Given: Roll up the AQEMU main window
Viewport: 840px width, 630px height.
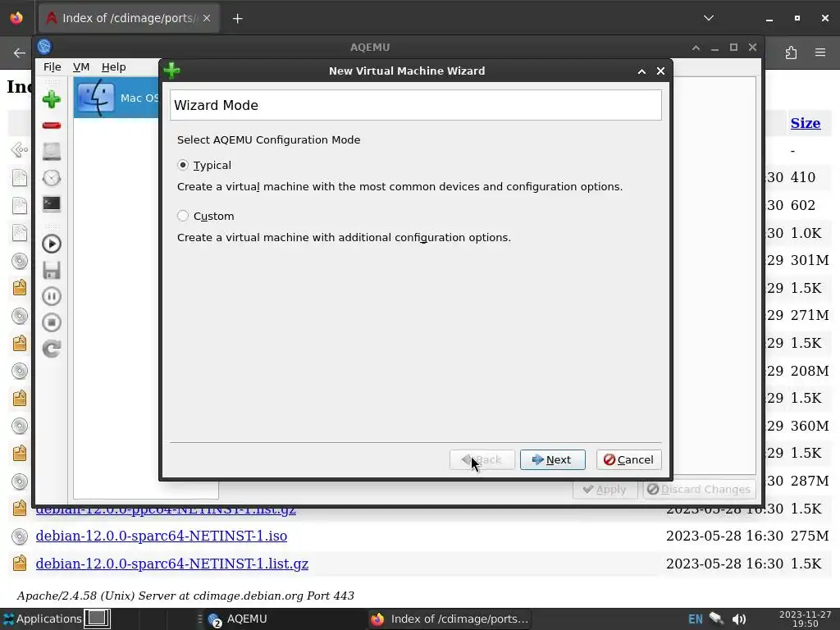Looking at the screenshot, I should point(696,47).
